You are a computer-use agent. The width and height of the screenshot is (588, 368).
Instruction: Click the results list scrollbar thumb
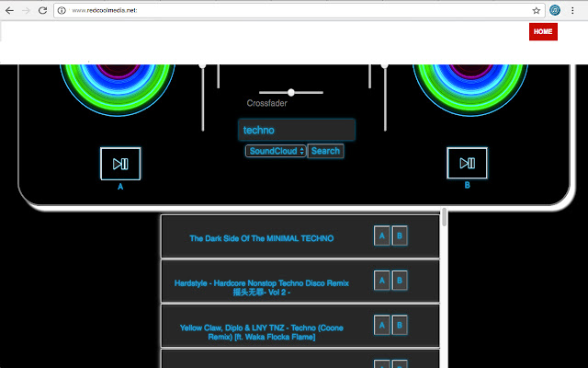click(x=445, y=217)
